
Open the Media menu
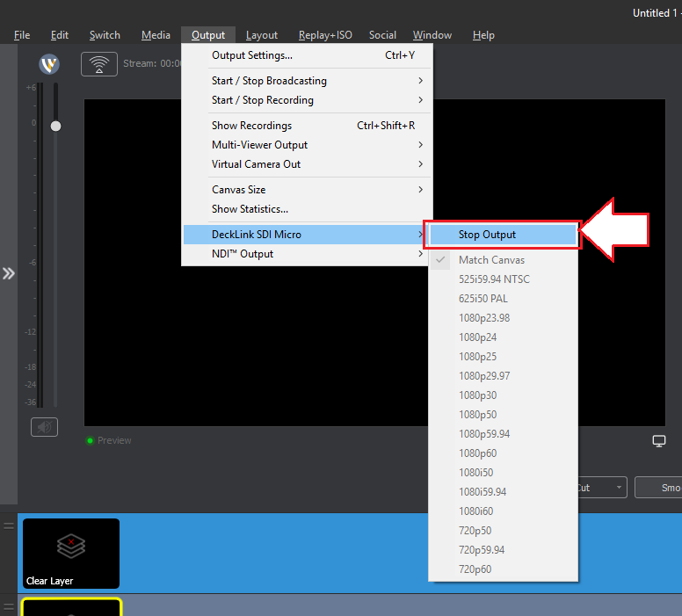click(156, 35)
